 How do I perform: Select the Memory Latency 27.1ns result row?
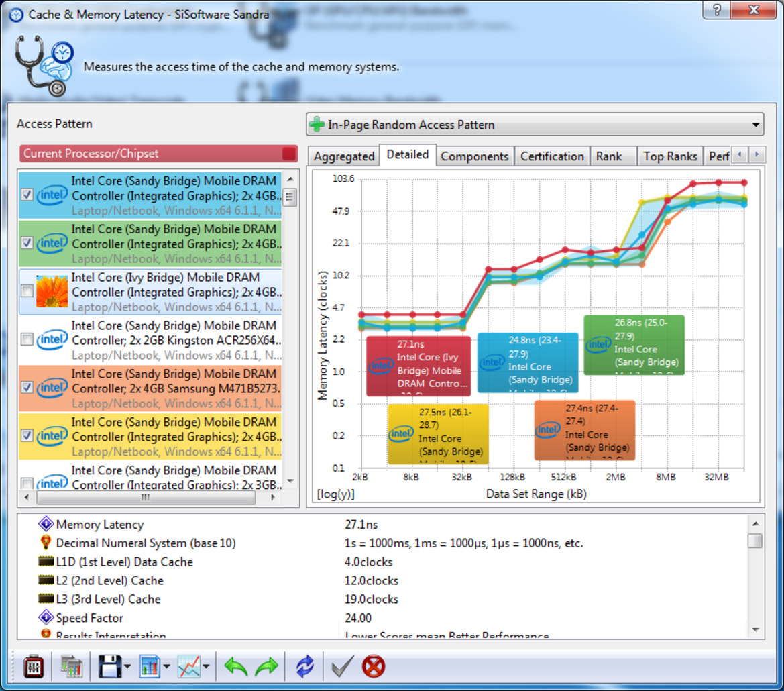pyautogui.click(x=382, y=524)
